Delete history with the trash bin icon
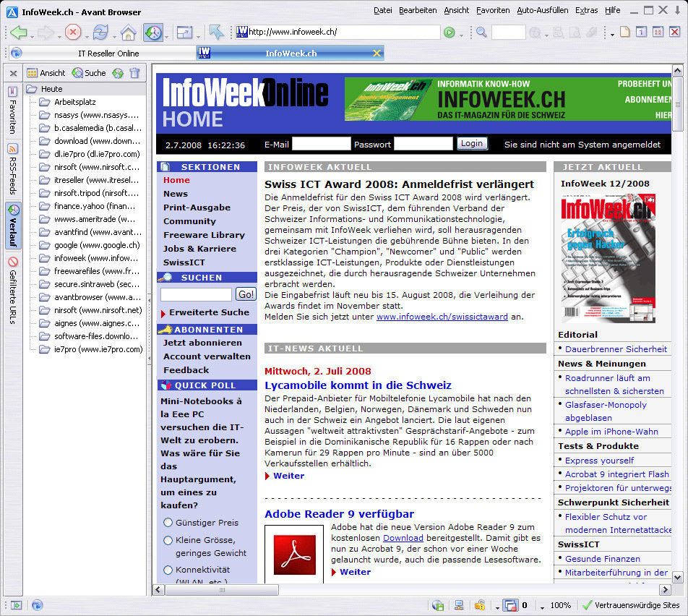The image size is (688, 616). 134,73
